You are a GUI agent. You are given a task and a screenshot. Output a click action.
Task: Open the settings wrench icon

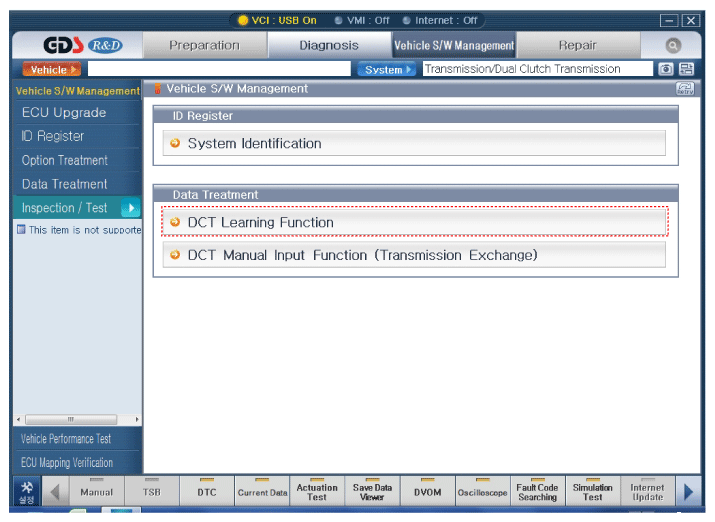(26, 491)
